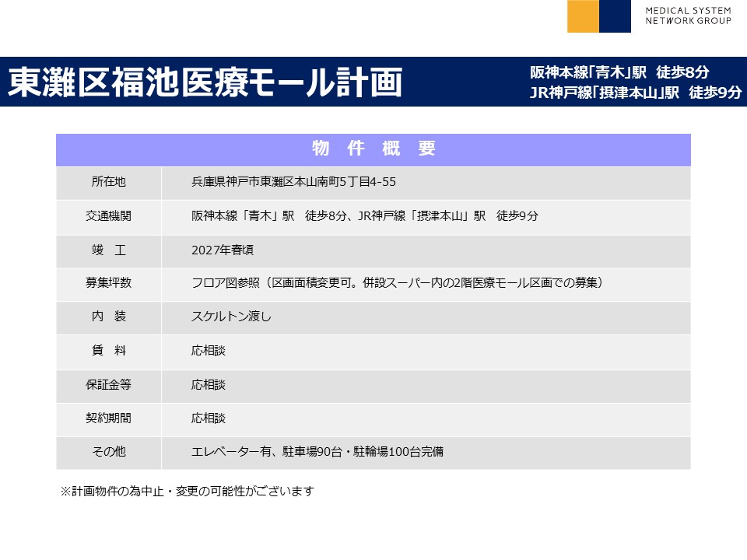The image size is (747, 560).
Task: Click the orange square in the logo
Action: (583, 16)
